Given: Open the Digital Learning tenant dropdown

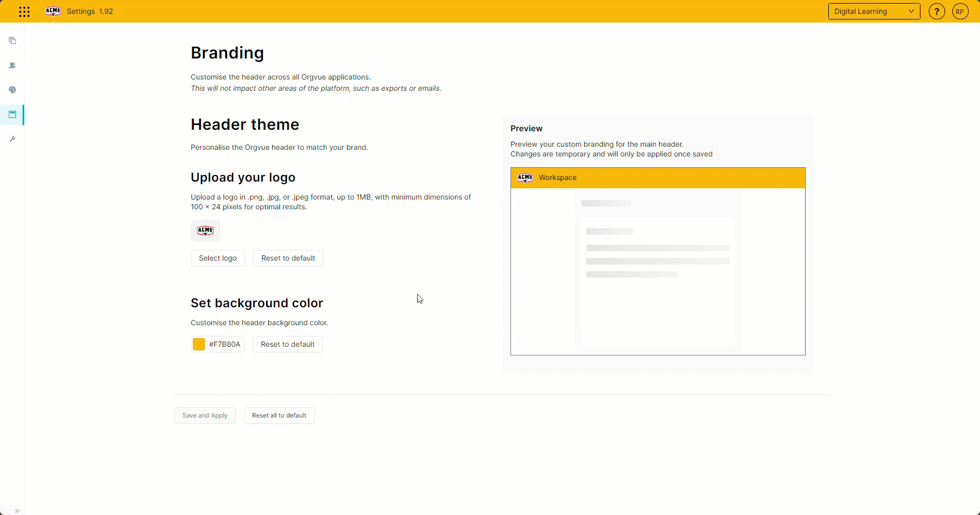Looking at the screenshot, I should click(874, 11).
